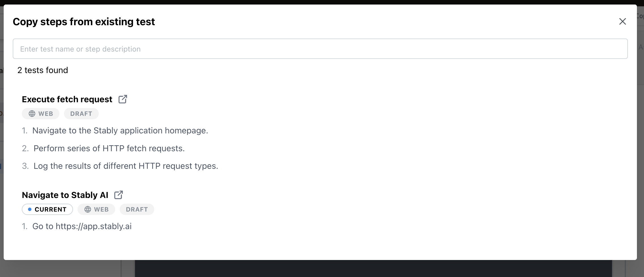Click DRAFT badge under Navigate to Stably AI
Screen dimensions: 644x277
pos(137,209)
